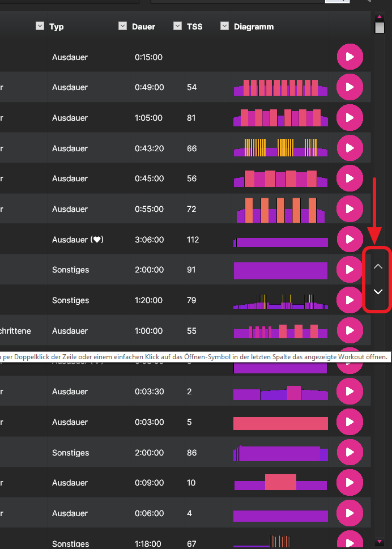Screen dimensions: 392x549
Task: Open the Sonstiges workout with TSS 86
Action: tap(350, 452)
